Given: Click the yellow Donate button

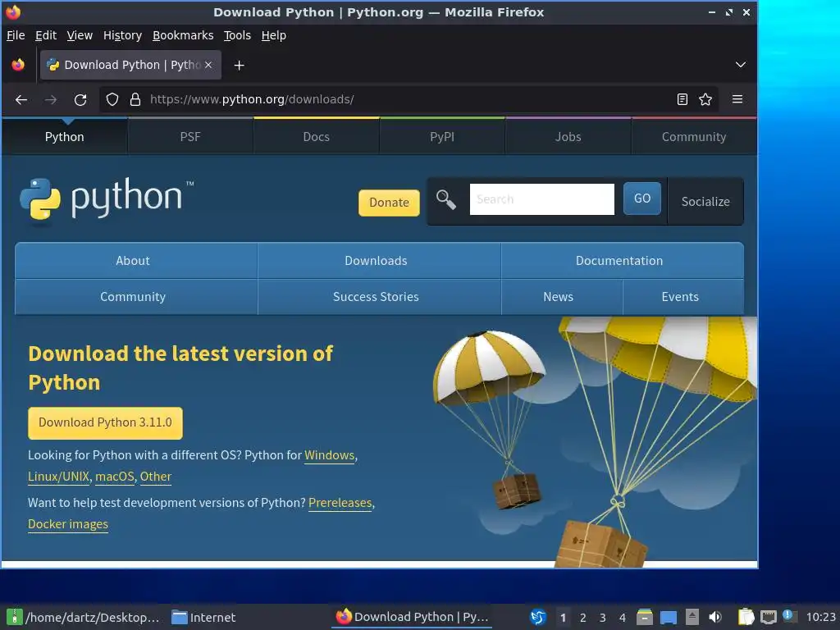Looking at the screenshot, I should [x=389, y=203].
